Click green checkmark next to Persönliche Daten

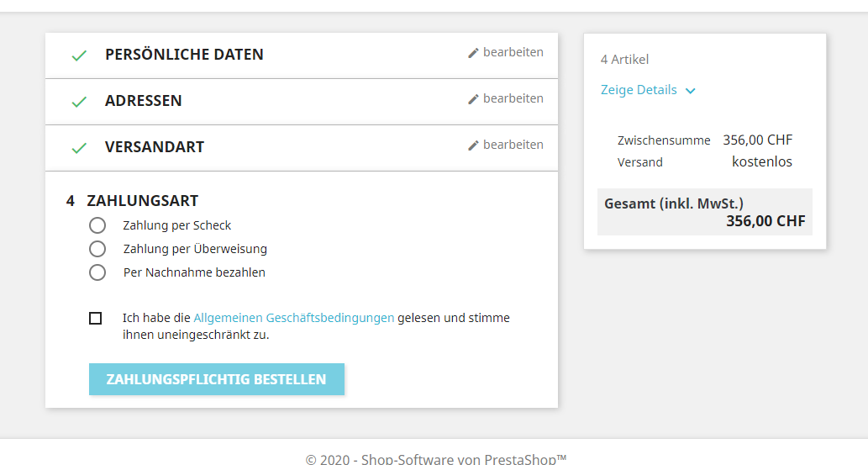(x=79, y=55)
